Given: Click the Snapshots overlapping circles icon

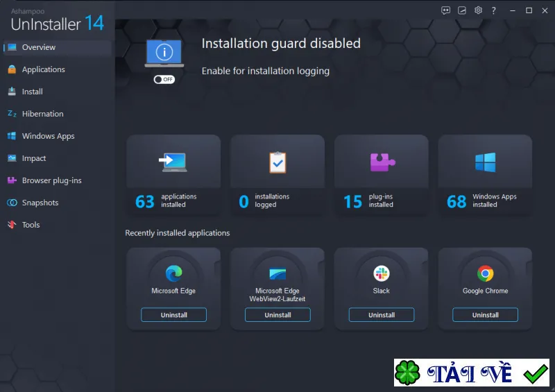Looking at the screenshot, I should (x=12, y=203).
